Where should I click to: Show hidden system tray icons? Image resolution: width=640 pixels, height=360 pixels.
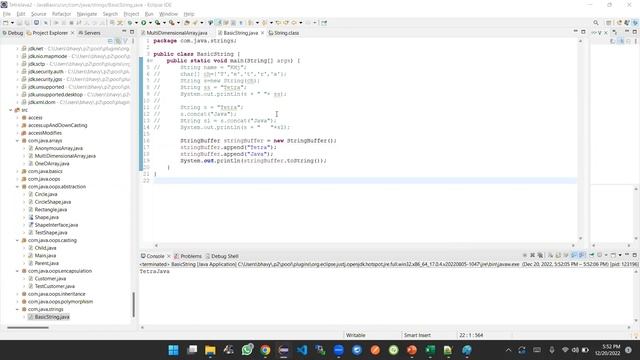pyautogui.click(x=508, y=350)
